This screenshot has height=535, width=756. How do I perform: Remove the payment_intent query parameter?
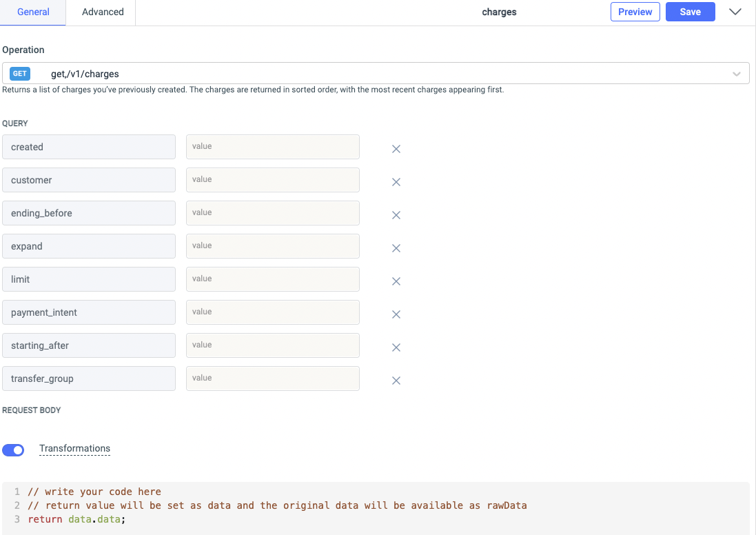(396, 314)
